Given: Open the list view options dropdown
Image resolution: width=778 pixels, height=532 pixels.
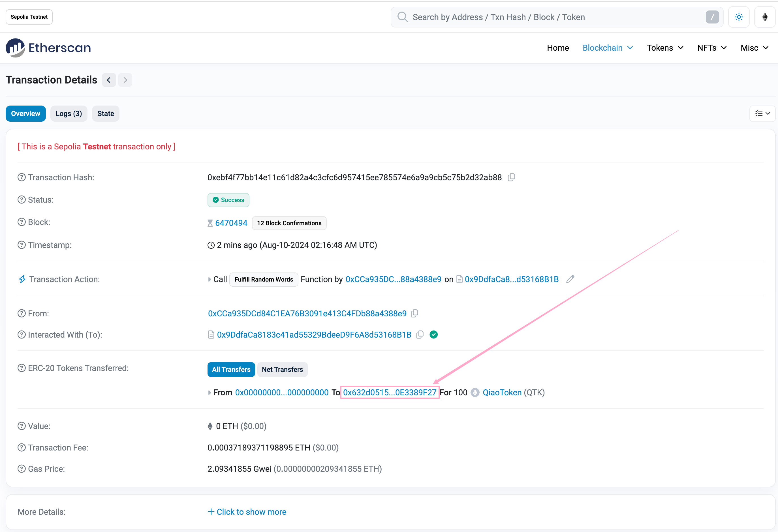Looking at the screenshot, I should pyautogui.click(x=762, y=114).
